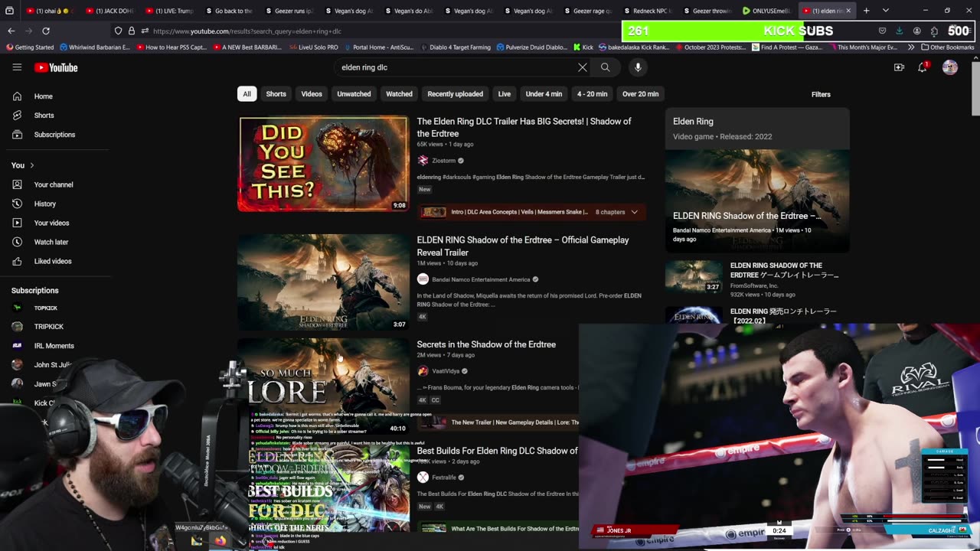This screenshot has height=551, width=980.
Task: Reload the page in the browser
Action: pyautogui.click(x=46, y=31)
